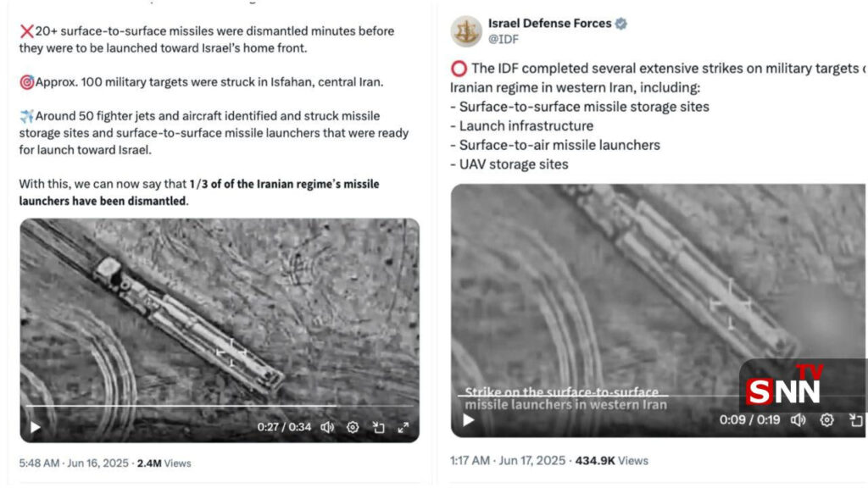Open the Israel Defense Forces profile name
The height and width of the screenshot is (488, 868).
(549, 24)
